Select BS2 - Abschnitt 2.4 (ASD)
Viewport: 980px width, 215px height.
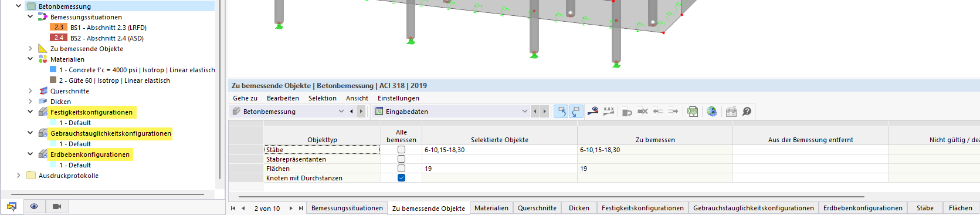[x=107, y=38]
